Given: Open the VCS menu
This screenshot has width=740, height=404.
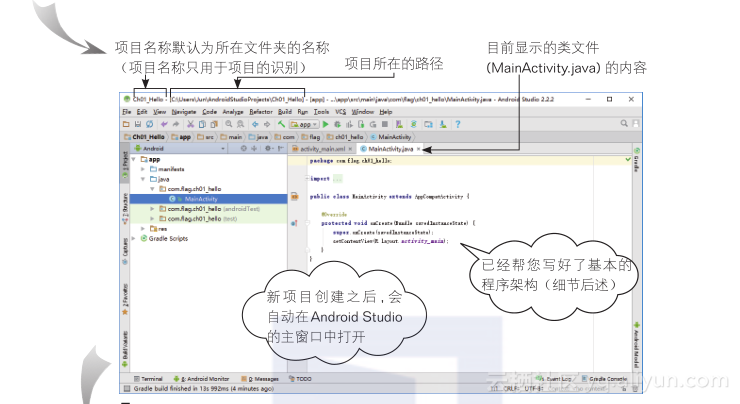Looking at the screenshot, I should tap(341, 112).
